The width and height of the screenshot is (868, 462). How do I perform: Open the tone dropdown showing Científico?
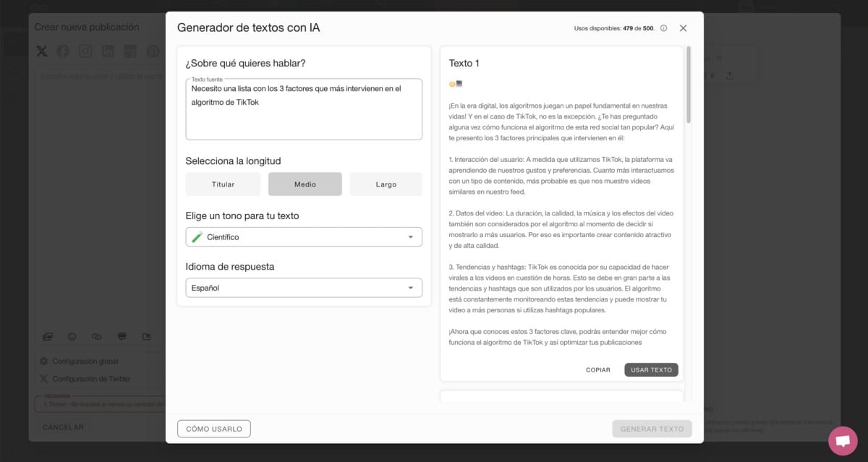point(303,236)
